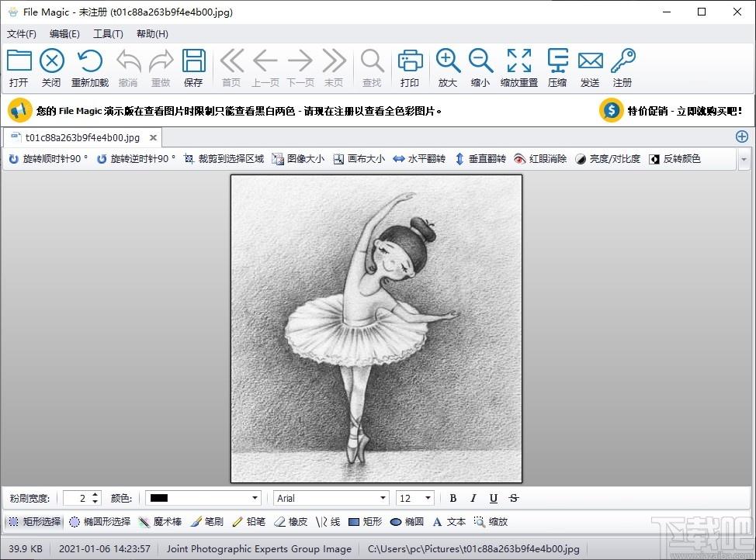Select the 线 line tool
The image size is (756, 560).
coord(328,522)
